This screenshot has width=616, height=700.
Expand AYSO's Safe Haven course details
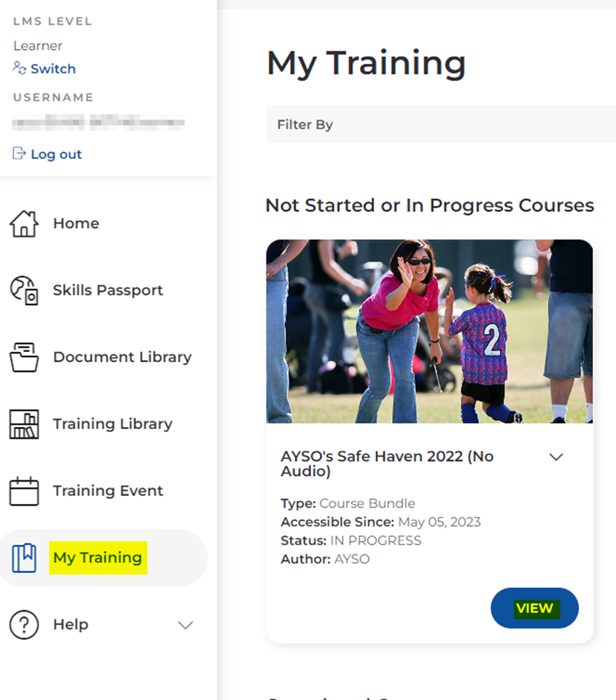click(556, 457)
